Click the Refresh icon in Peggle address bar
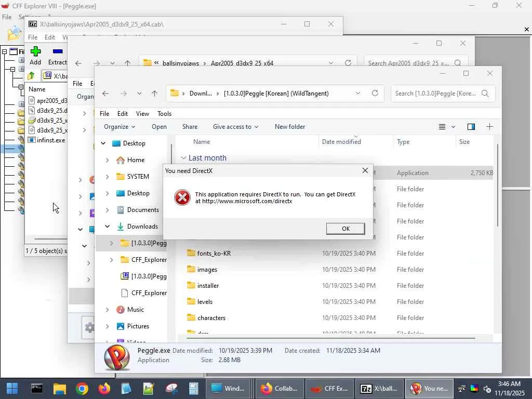Screen dimensions: 532x399 375,94
